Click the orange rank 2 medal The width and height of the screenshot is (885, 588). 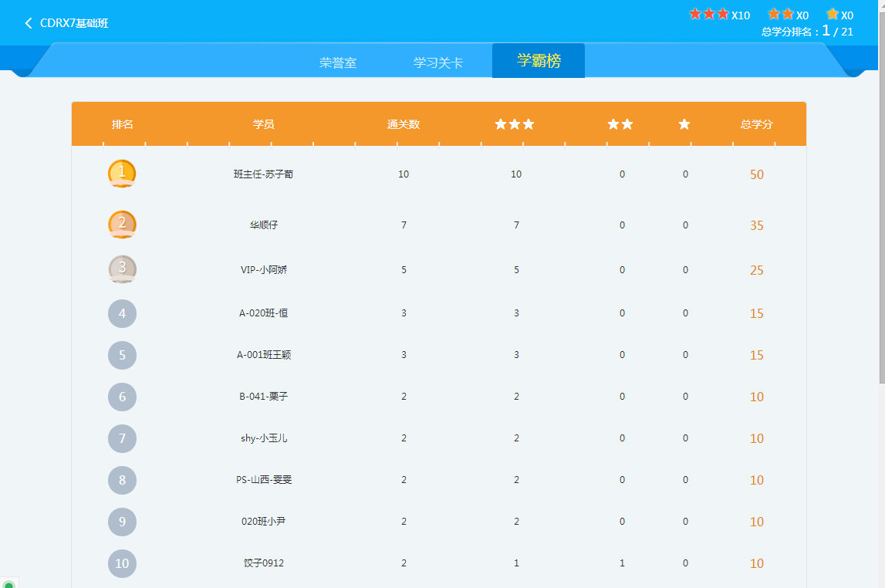(122, 225)
